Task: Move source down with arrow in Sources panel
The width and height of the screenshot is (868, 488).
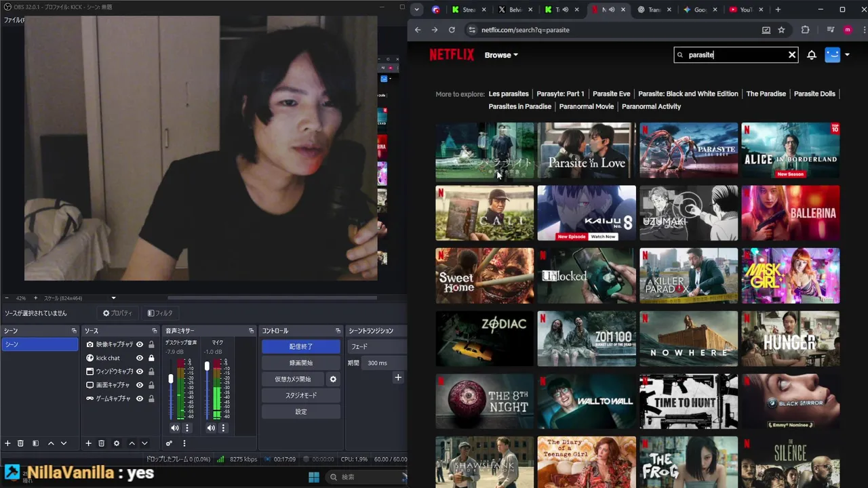Action: click(144, 443)
